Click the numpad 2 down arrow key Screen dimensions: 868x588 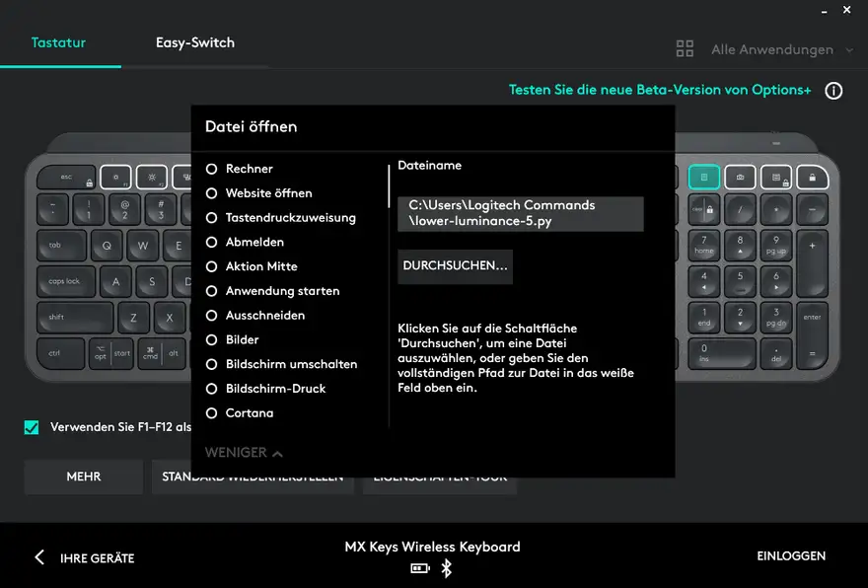(740, 318)
